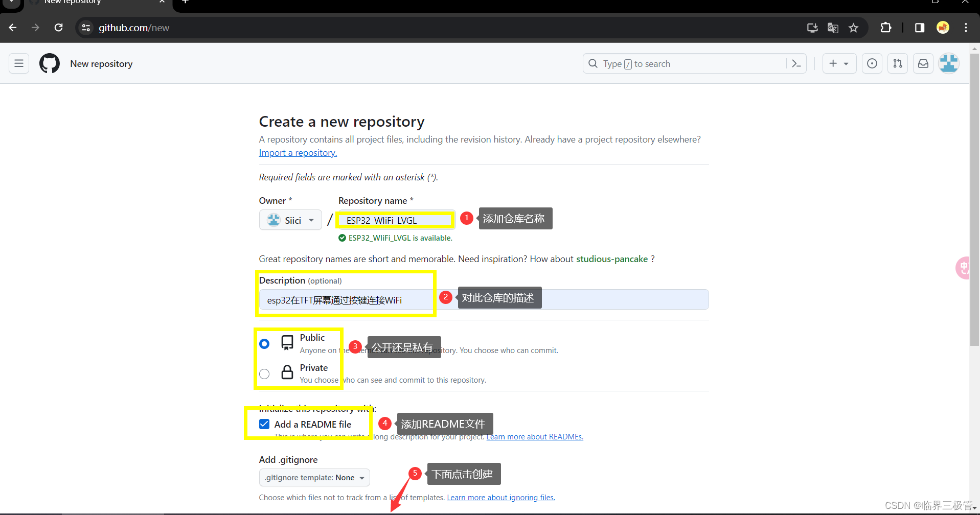980x515 pixels.
Task: Click the Create a new repository heading
Action: click(341, 122)
